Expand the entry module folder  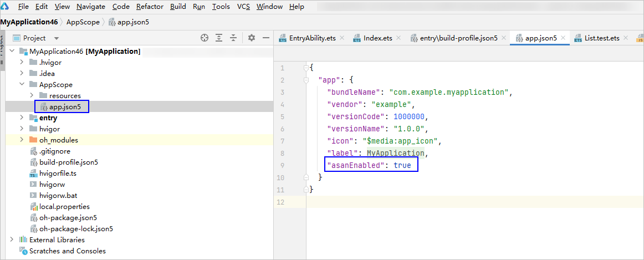coord(22,118)
